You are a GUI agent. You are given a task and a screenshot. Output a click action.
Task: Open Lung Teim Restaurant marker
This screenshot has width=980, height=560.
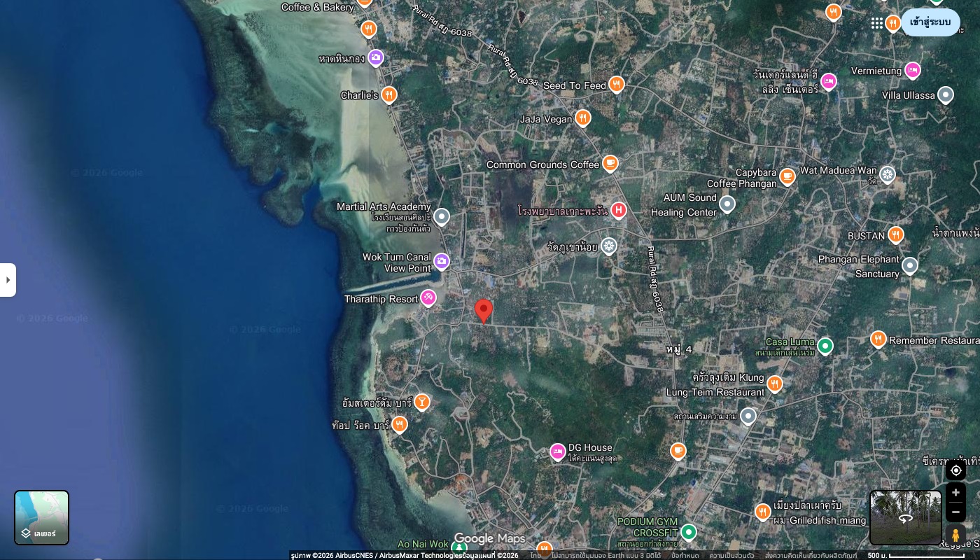point(774,384)
